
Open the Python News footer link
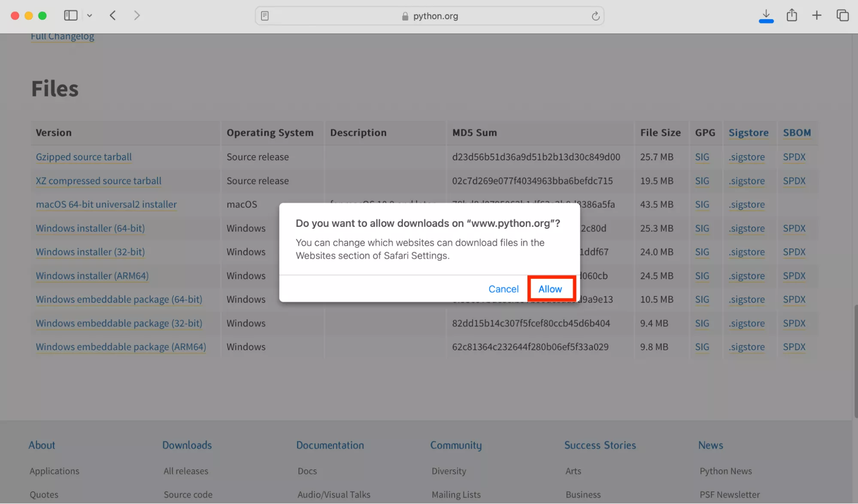726,471
